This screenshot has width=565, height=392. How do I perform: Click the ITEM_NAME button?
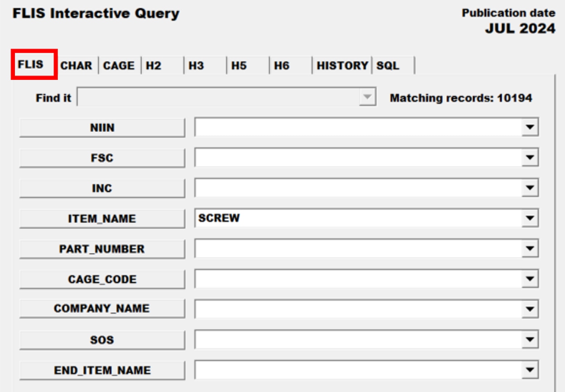[x=102, y=219]
